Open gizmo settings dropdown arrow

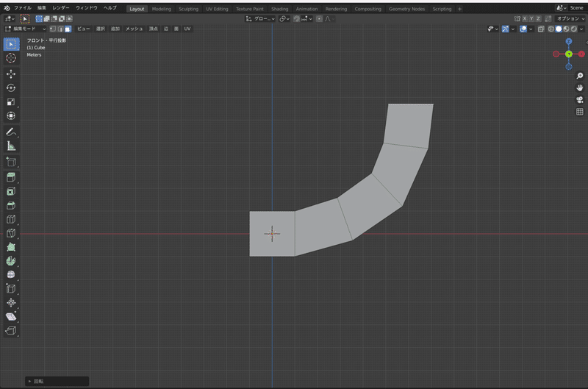point(512,29)
